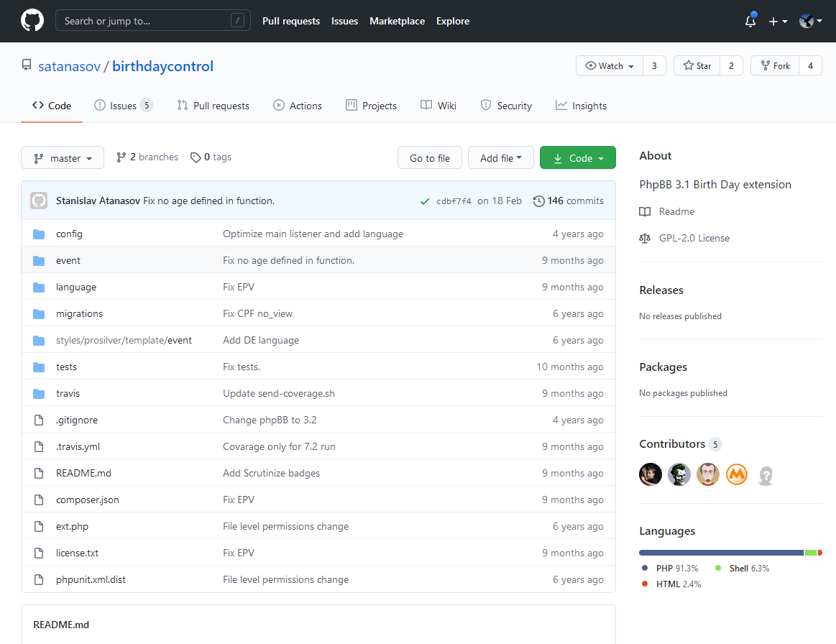Open the green Code download dropdown
Screen dimensions: 836x644
tap(577, 158)
